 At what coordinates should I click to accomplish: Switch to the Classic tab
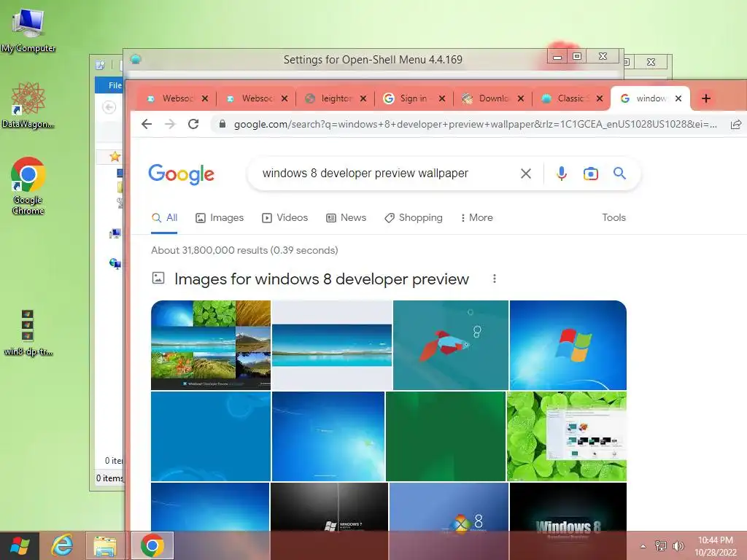click(570, 98)
